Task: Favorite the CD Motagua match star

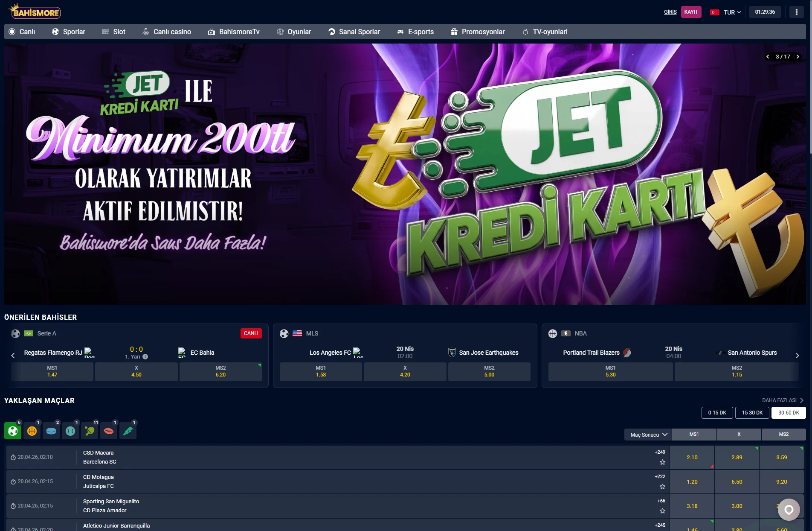Action: (662, 486)
